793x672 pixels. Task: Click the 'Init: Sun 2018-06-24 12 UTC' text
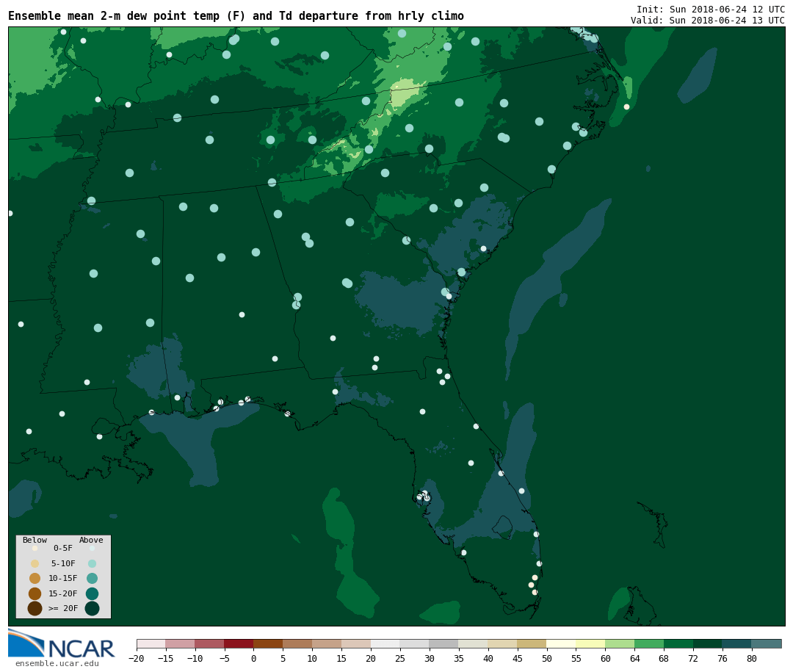point(711,9)
